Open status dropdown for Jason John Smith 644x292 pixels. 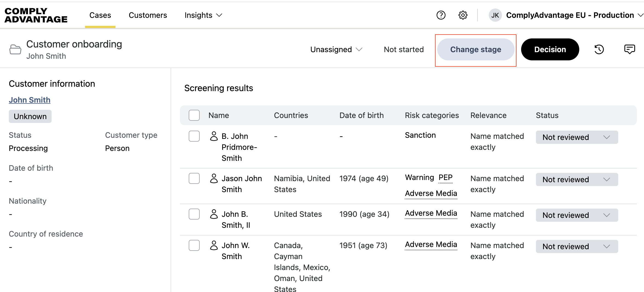click(577, 179)
